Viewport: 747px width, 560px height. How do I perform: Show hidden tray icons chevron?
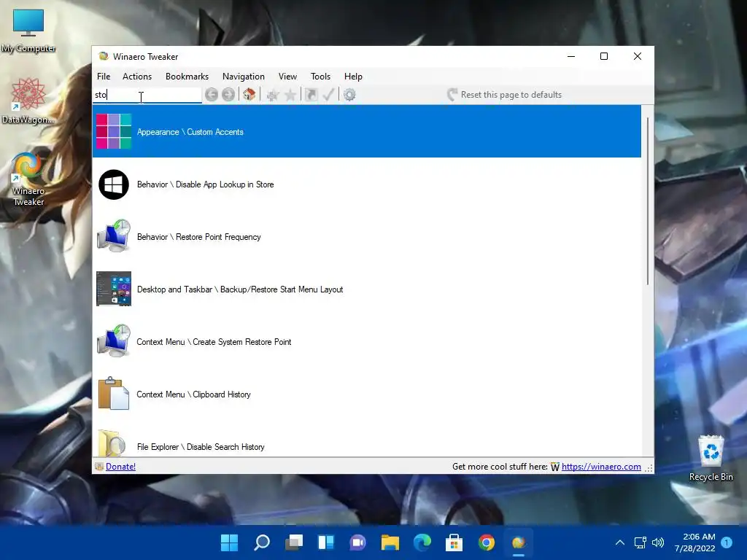coord(620,542)
